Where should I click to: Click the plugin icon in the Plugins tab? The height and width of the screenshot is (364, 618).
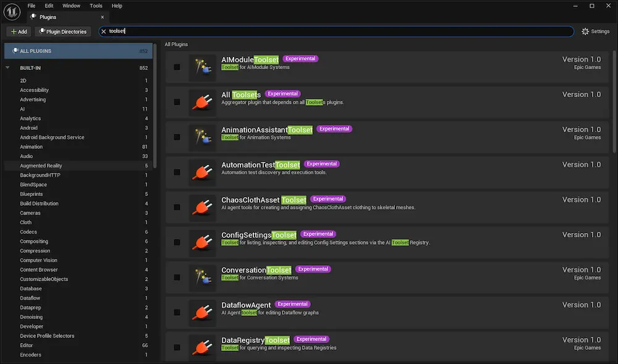33,17
